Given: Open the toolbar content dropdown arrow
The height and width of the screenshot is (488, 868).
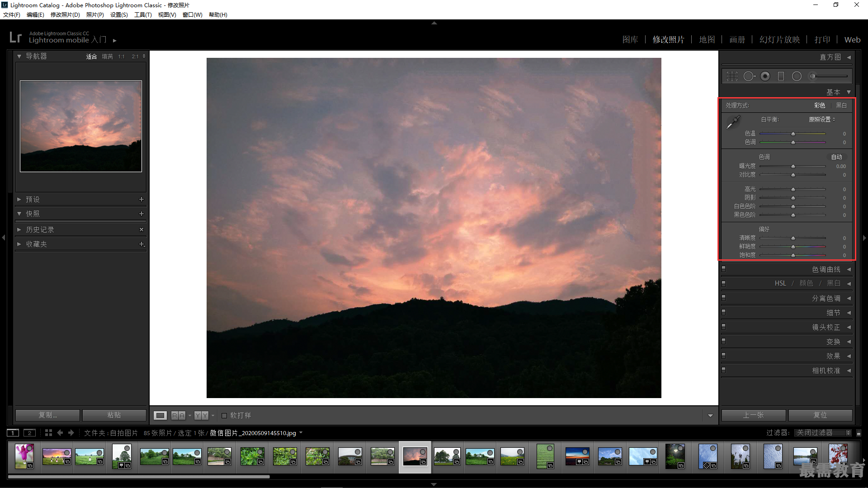Looking at the screenshot, I should point(710,416).
